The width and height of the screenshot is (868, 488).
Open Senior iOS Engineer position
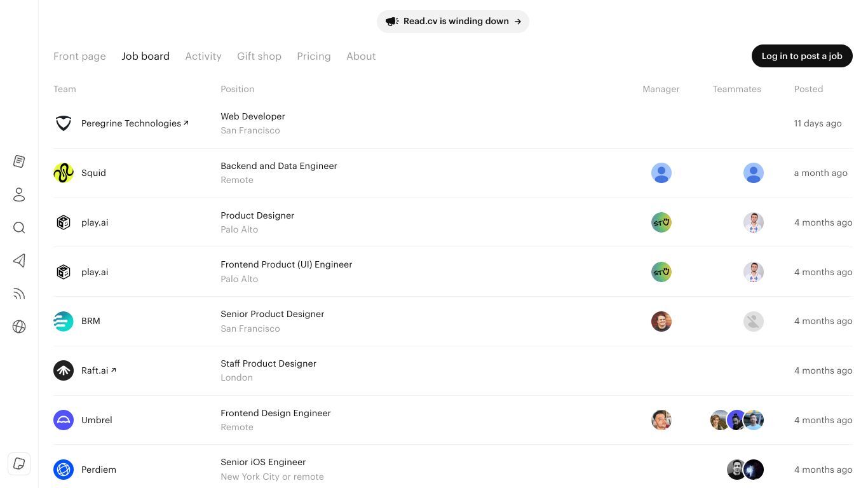pyautogui.click(x=263, y=462)
